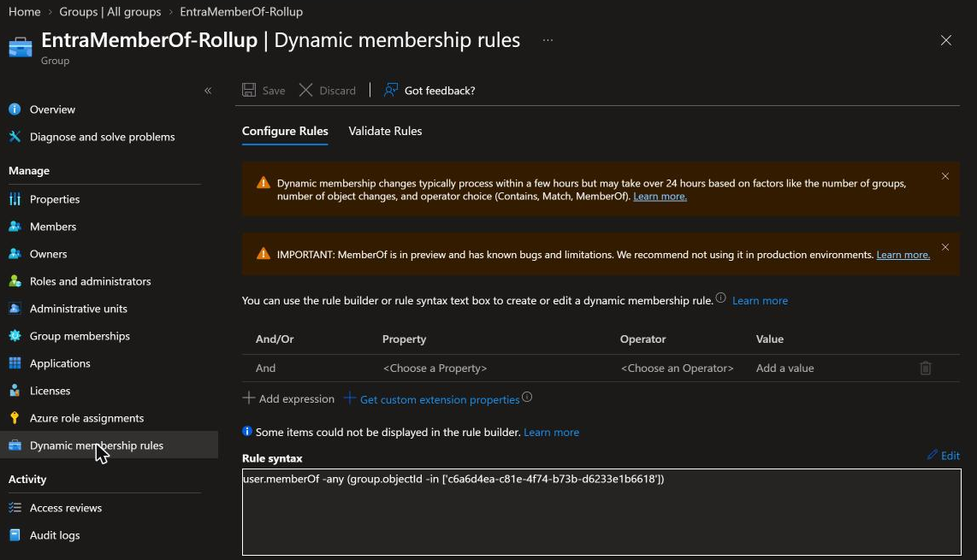Click info icon beside custom extension properties

(x=527, y=398)
